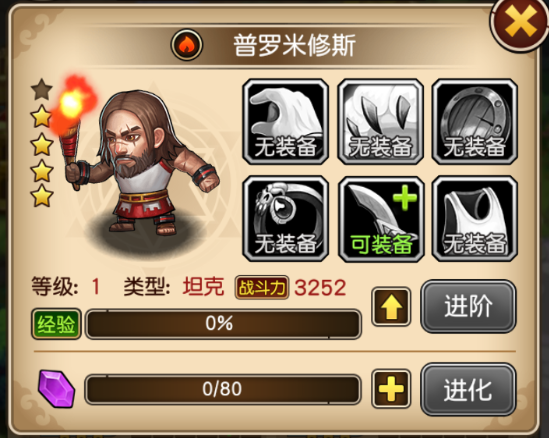Open the round shield equipment slot
Screen dimensions: 549x438
pos(475,121)
